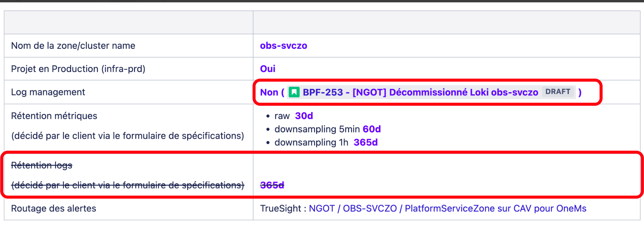Click the obs-svczo cluster name value
Viewport: 644px width, 229px height.
point(283,46)
